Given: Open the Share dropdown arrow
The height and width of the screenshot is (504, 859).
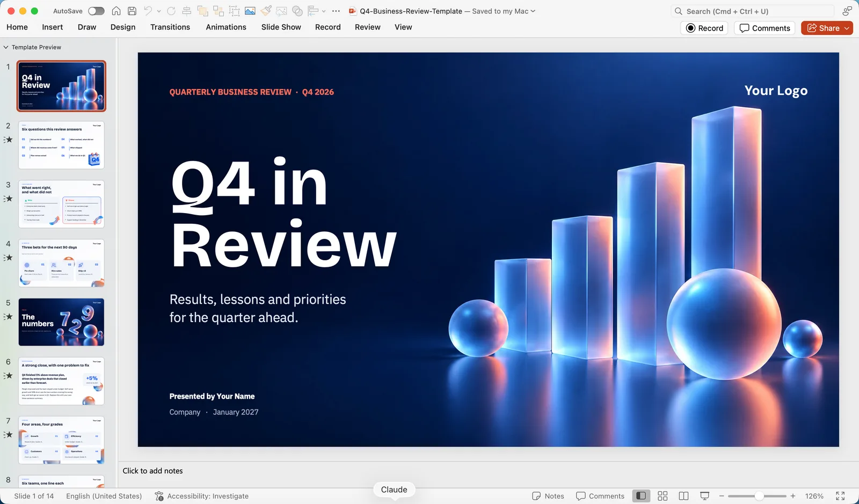Looking at the screenshot, I should [847, 28].
